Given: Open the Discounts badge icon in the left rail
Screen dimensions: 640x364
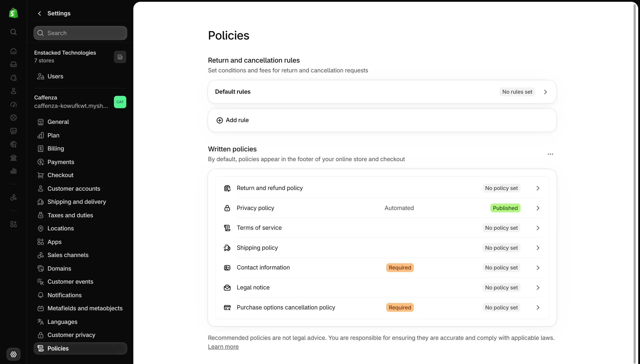Looking at the screenshot, I should tap(14, 117).
